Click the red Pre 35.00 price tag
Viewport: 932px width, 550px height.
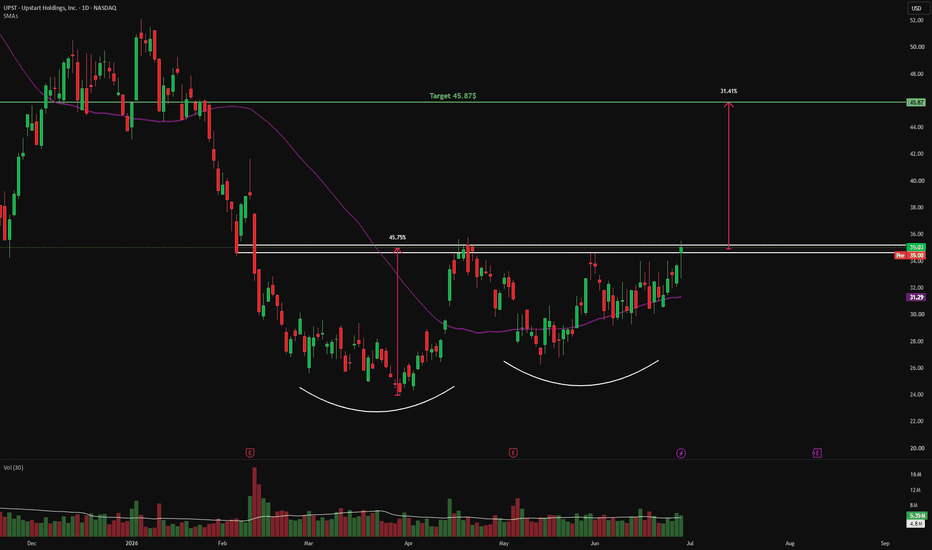point(910,255)
